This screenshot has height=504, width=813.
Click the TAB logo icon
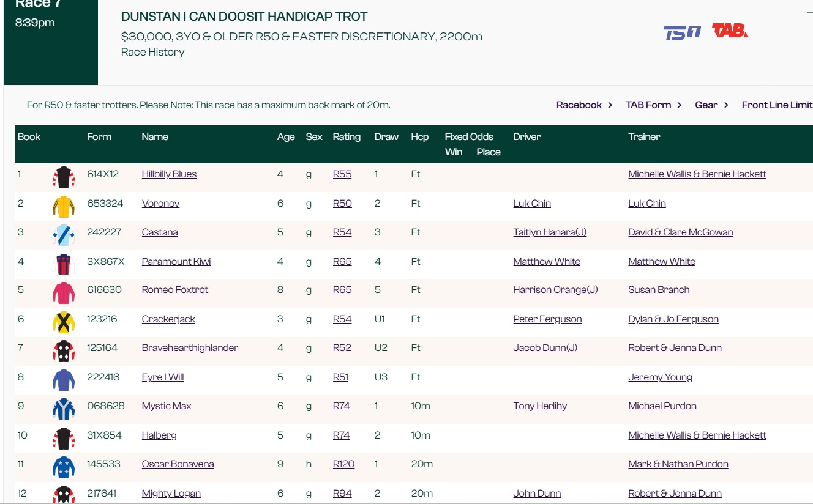(730, 31)
